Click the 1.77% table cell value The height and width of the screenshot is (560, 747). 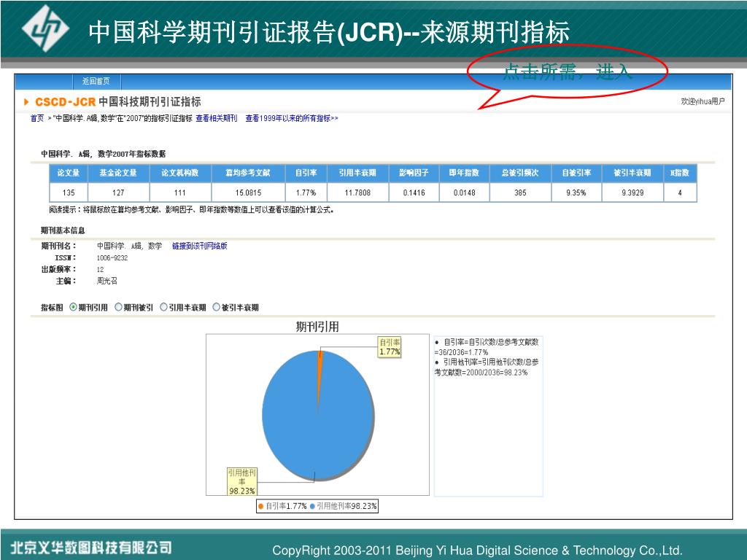[x=306, y=192]
